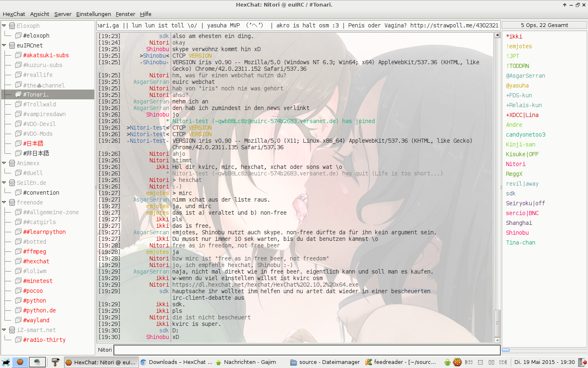Open the Einstellungen menu
The width and height of the screenshot is (588, 368).
(94, 14)
